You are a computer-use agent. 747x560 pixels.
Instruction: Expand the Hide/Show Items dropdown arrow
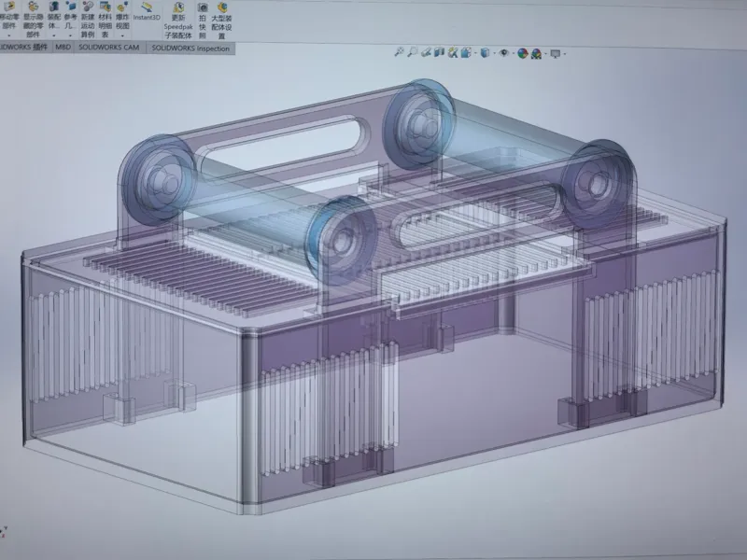click(514, 53)
